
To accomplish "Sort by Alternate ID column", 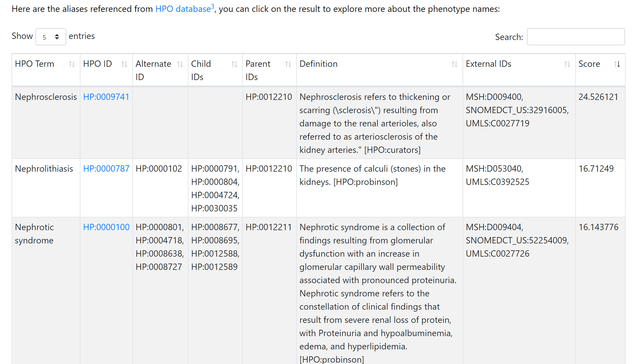I will [x=180, y=64].
